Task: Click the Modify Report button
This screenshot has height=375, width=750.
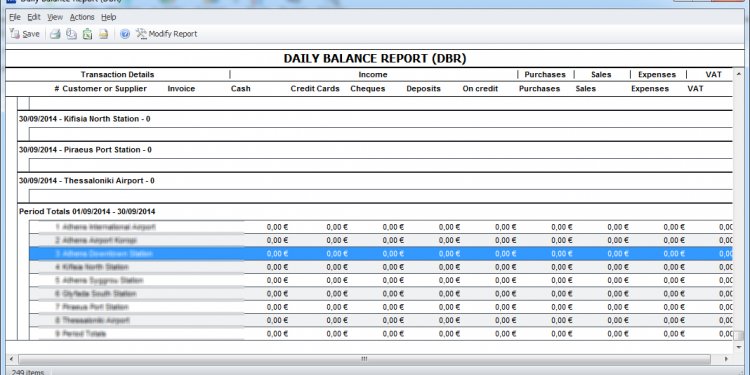Action: [x=166, y=34]
